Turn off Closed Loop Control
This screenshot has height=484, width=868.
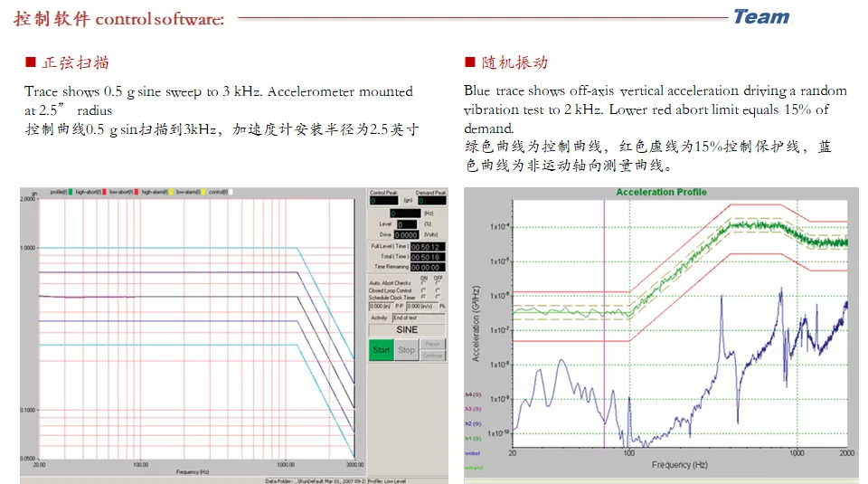[x=439, y=290]
